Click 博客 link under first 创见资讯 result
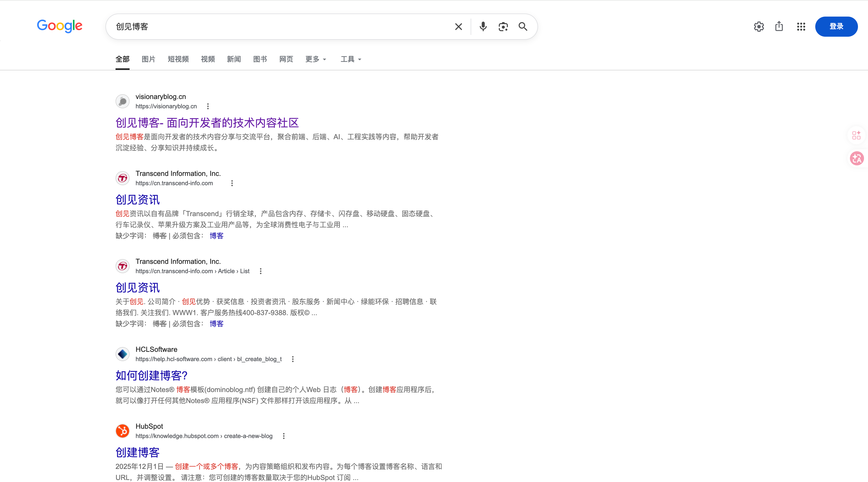Screen dimensions: 868x482 tap(217, 236)
